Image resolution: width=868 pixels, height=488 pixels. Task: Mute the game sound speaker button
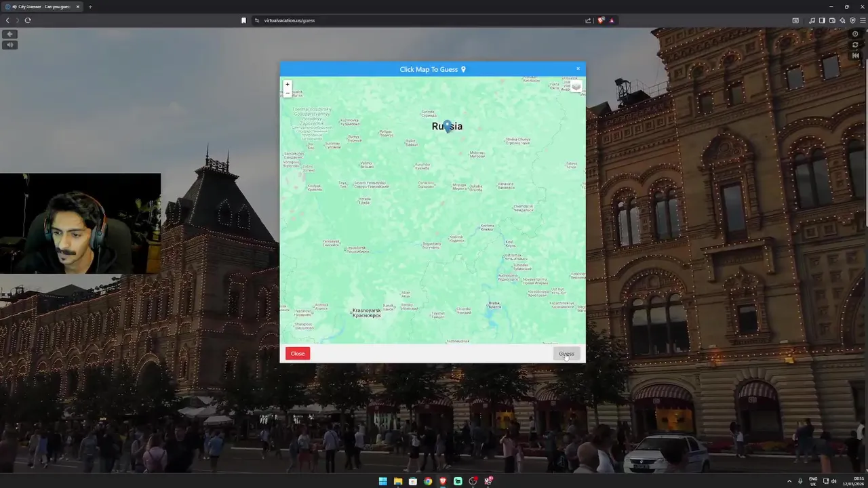[x=9, y=45]
